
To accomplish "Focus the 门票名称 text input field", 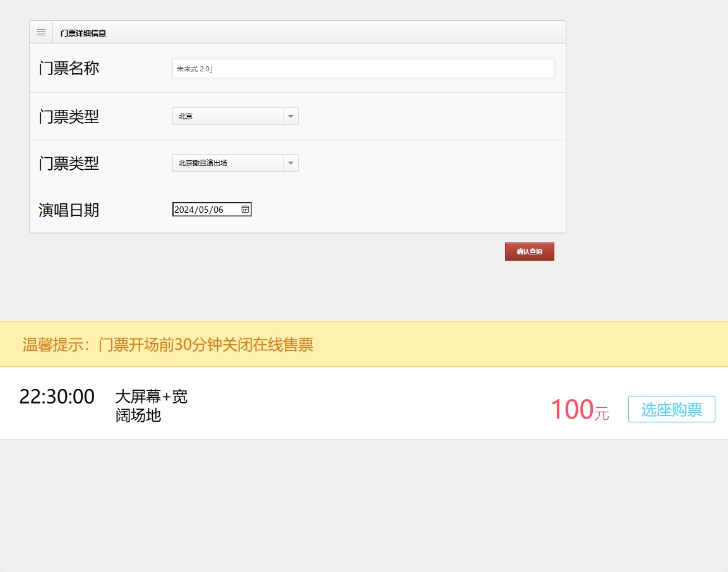I will point(363,69).
